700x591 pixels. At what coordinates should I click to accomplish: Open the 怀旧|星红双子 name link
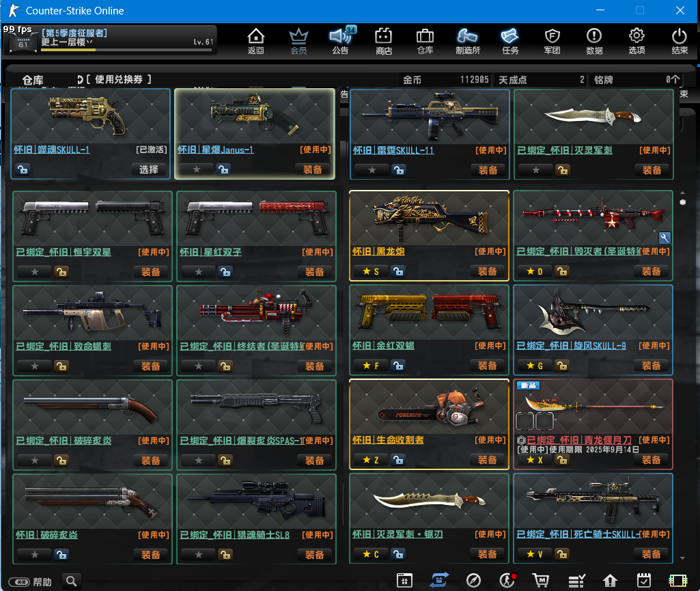tap(210, 252)
